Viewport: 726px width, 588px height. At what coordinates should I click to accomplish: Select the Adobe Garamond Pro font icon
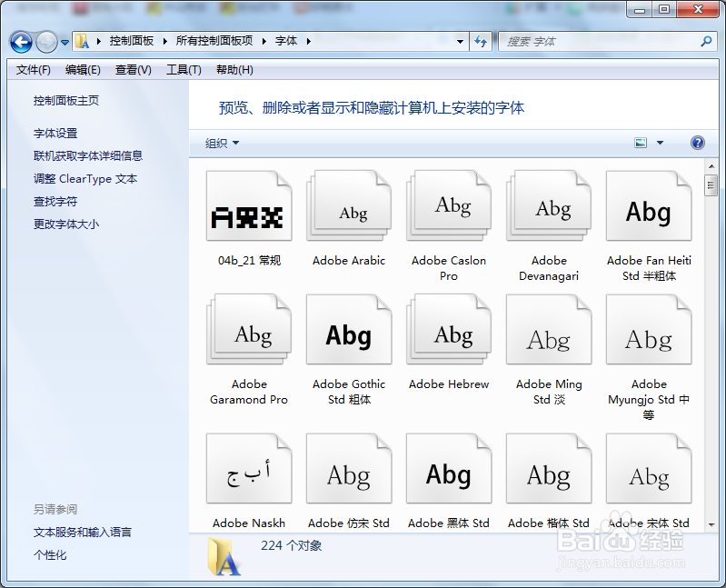pyautogui.click(x=249, y=330)
